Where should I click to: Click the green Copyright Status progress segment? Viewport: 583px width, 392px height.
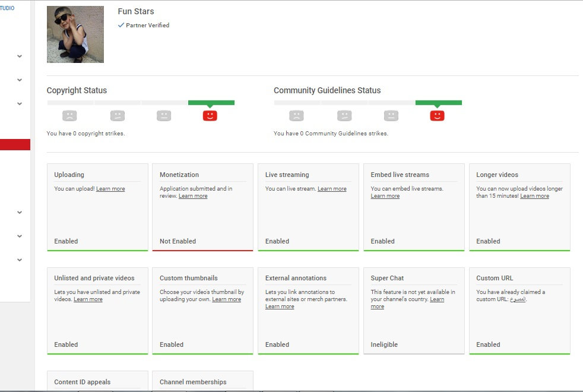tap(211, 103)
